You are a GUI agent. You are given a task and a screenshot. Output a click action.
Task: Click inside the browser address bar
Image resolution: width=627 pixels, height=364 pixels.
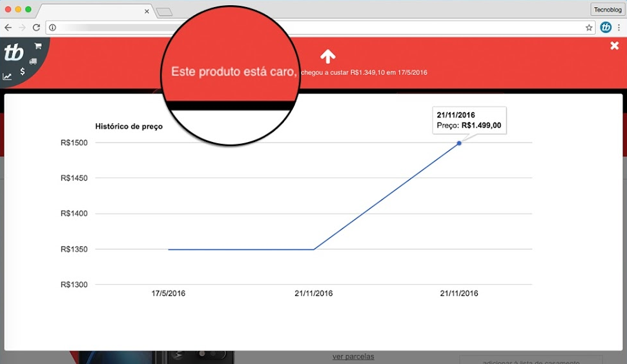(323, 28)
